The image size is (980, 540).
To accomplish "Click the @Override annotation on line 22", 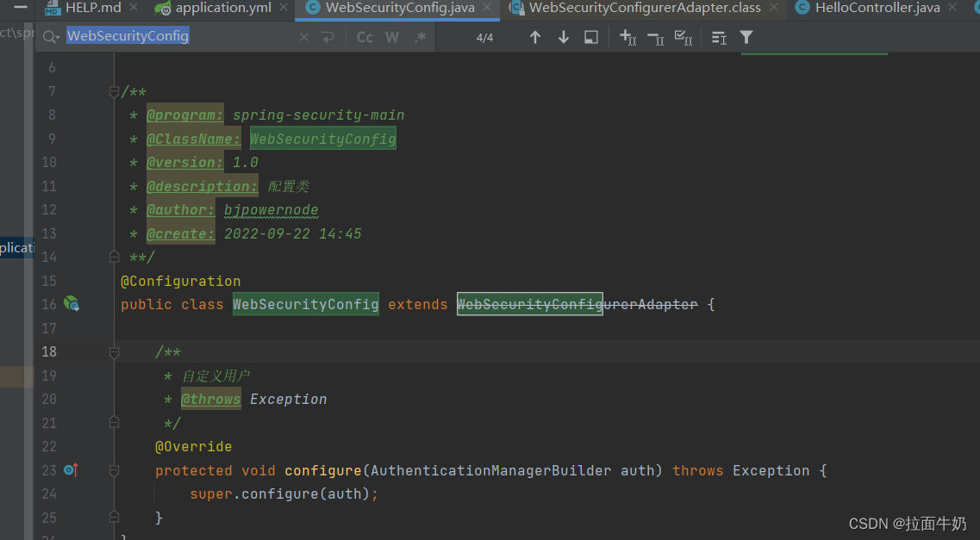I will pos(194,447).
